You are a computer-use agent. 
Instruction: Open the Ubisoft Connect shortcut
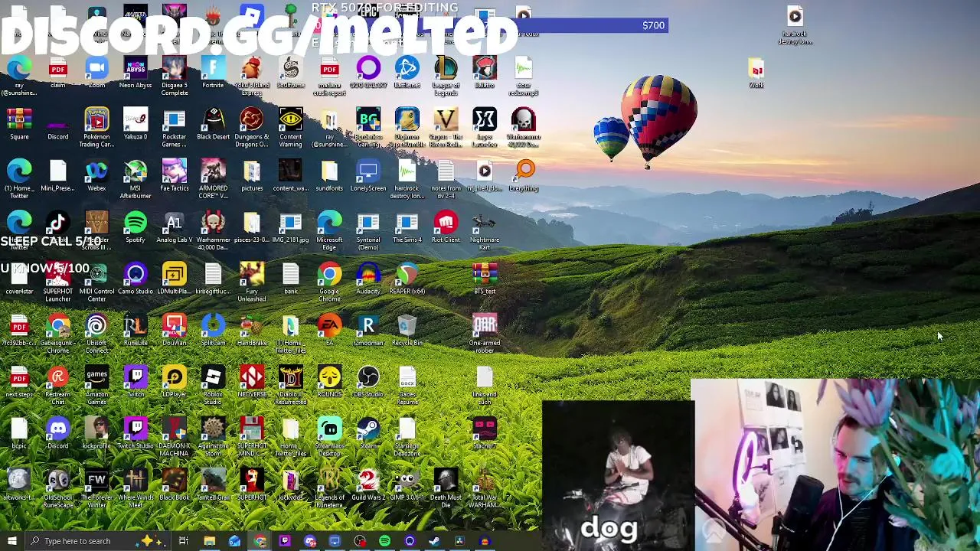coord(96,326)
